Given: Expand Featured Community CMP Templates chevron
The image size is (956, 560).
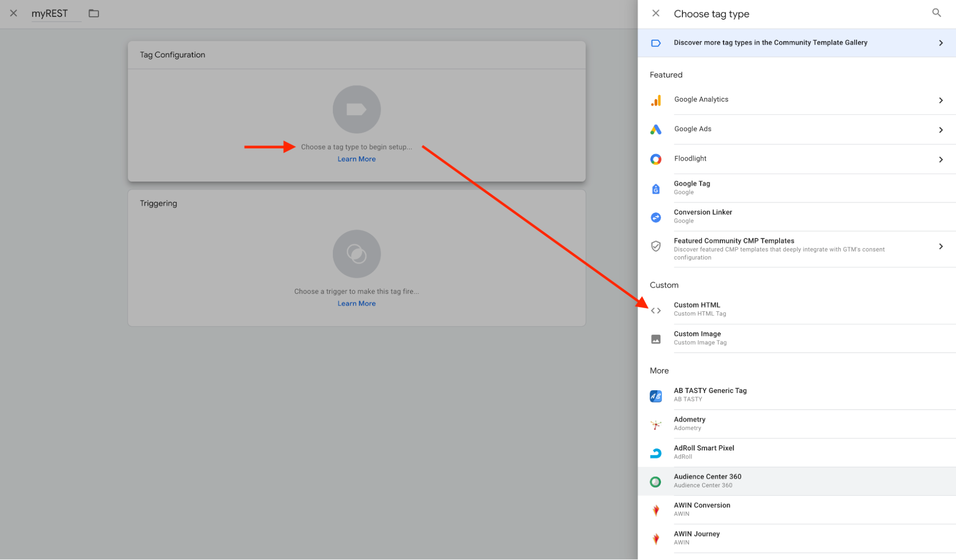Looking at the screenshot, I should pyautogui.click(x=940, y=247).
